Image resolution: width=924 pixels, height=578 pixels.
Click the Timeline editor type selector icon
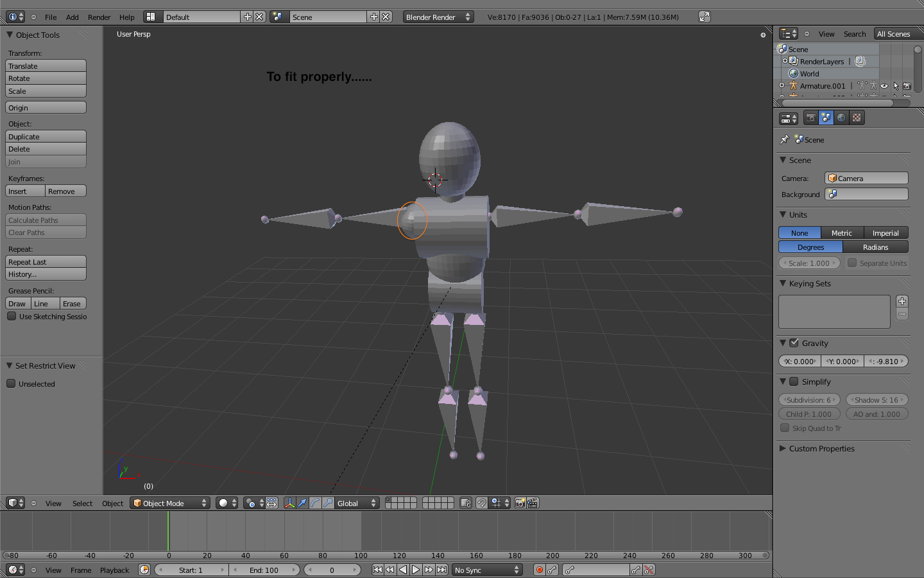coord(12,570)
